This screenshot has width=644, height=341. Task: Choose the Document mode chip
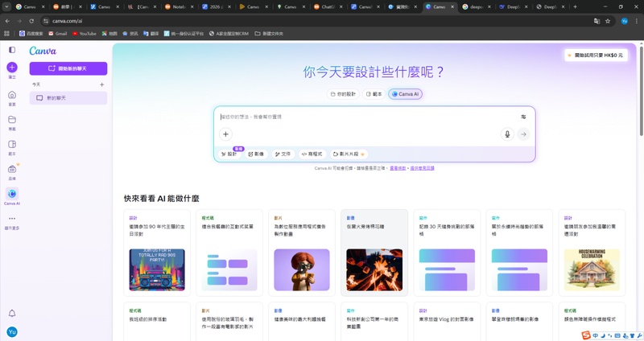(x=283, y=154)
